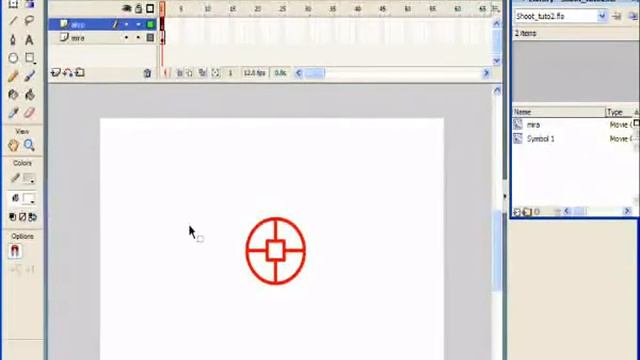This screenshot has width=640, height=360.
Task: Toggle Edit Multiple Frames button
Action: pos(202,73)
